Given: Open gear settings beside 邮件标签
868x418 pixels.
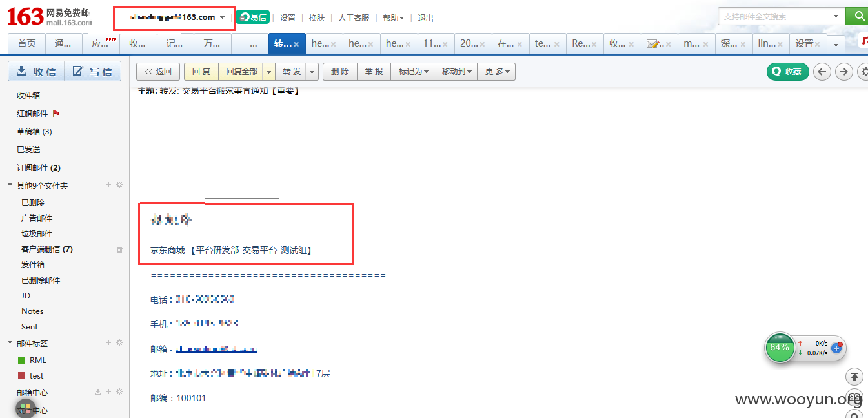Looking at the screenshot, I should click(119, 343).
